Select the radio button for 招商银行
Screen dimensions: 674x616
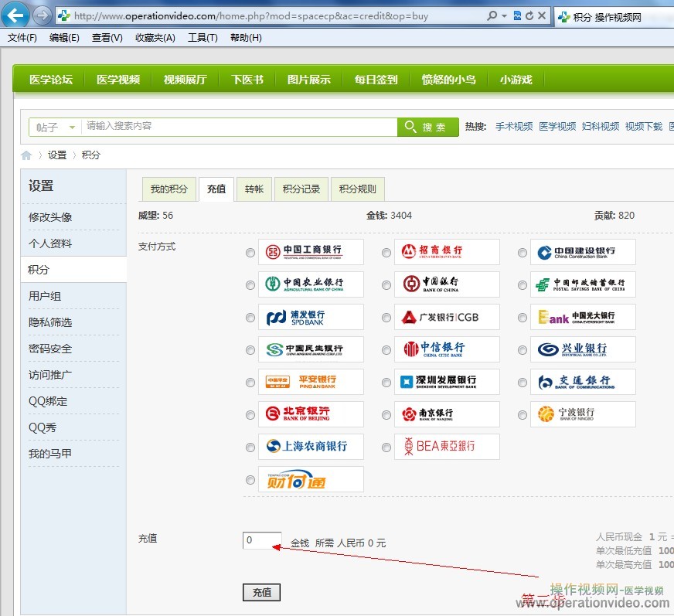pos(386,253)
